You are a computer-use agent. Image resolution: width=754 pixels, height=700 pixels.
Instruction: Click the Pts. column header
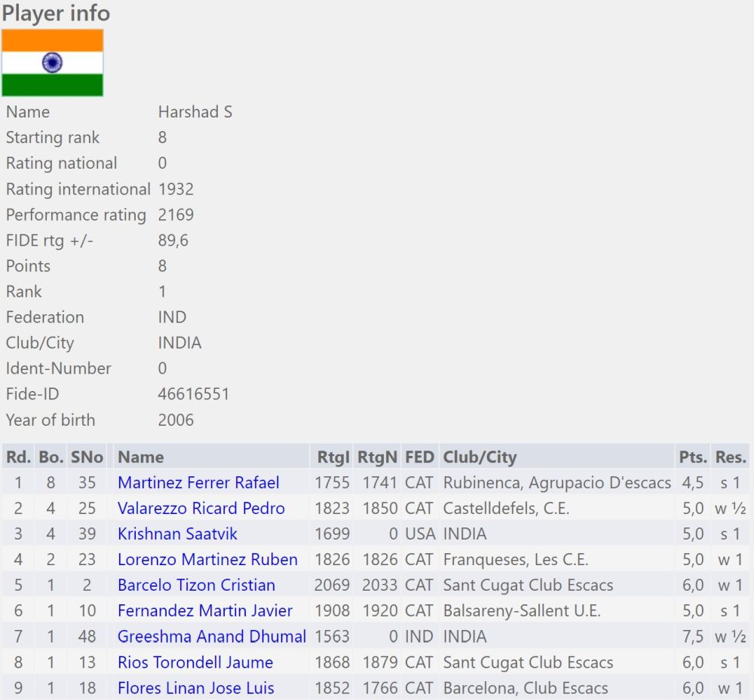pos(692,457)
